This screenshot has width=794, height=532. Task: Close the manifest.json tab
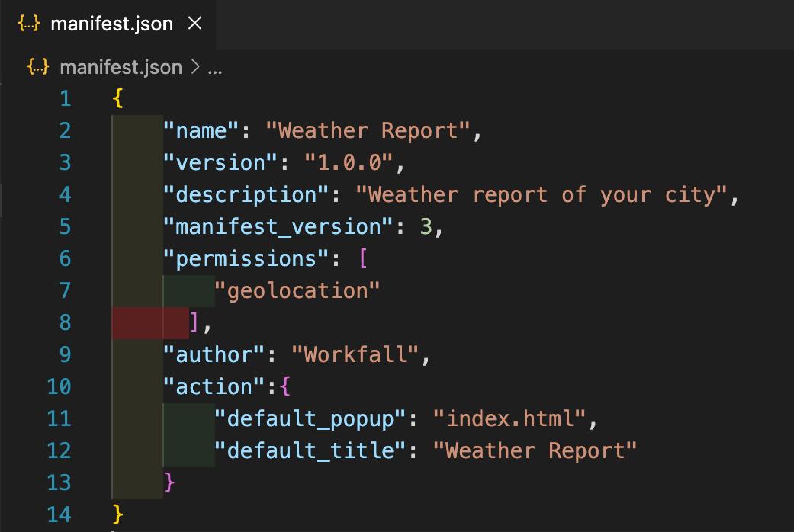(195, 24)
